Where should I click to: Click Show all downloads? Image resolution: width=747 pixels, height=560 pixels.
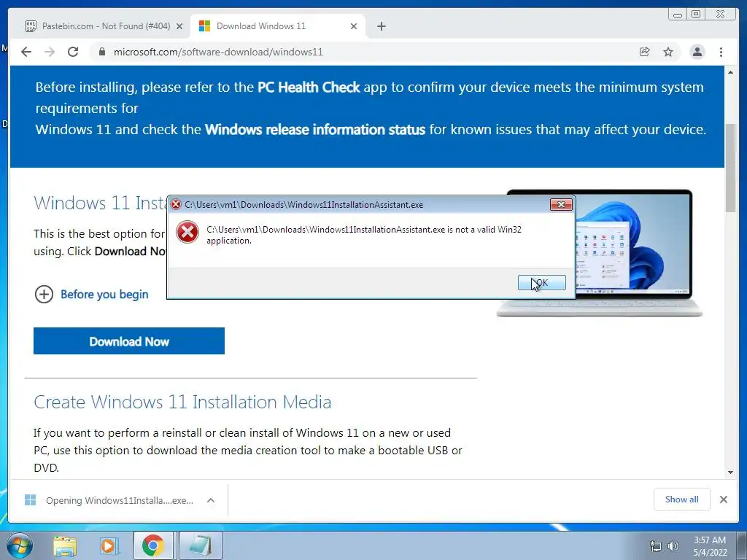[682, 499]
